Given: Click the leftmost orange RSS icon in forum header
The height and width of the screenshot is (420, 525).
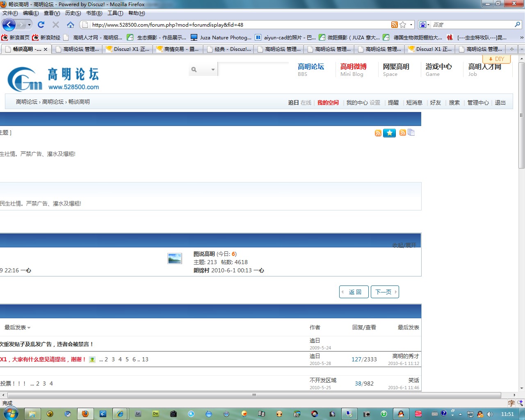Looking at the screenshot, I should point(378,133).
